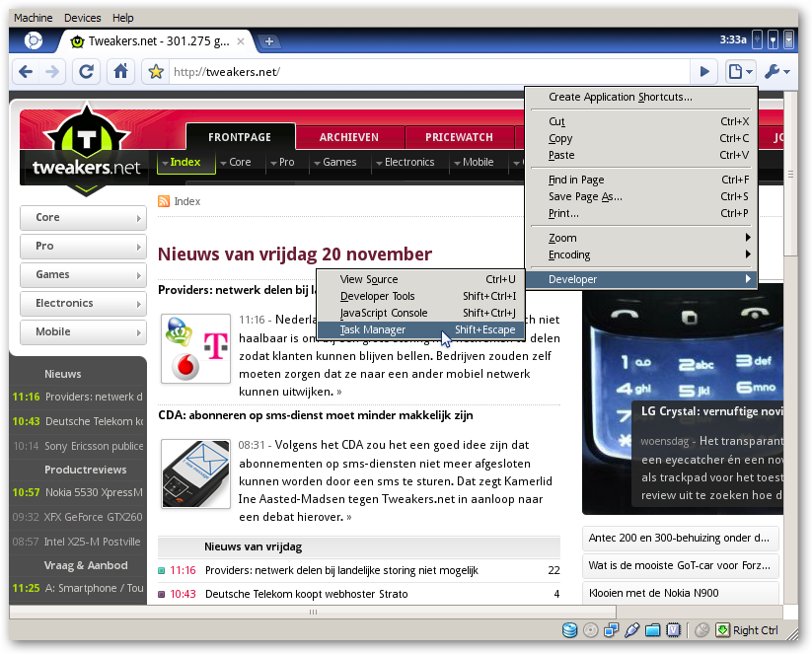Go to the Home page icon

tap(120, 71)
